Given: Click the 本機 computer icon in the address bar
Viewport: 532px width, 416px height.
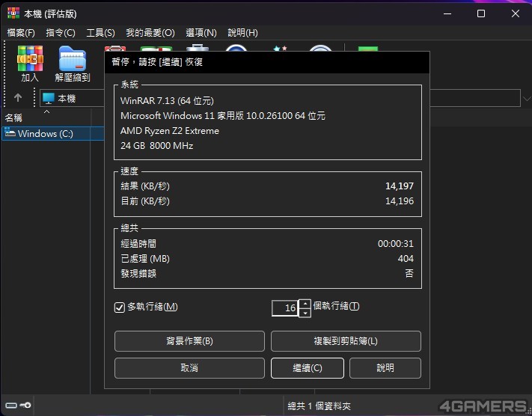Looking at the screenshot, I should click(x=49, y=98).
